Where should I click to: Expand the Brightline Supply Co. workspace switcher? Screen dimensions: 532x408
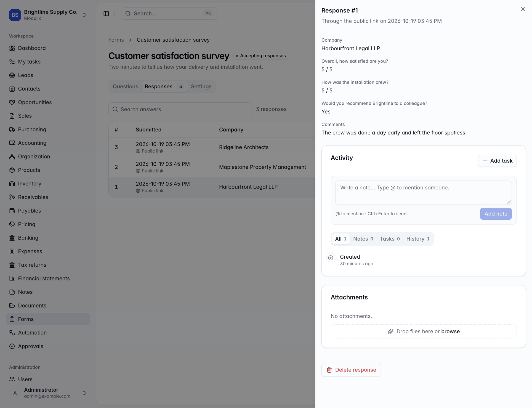pos(48,15)
